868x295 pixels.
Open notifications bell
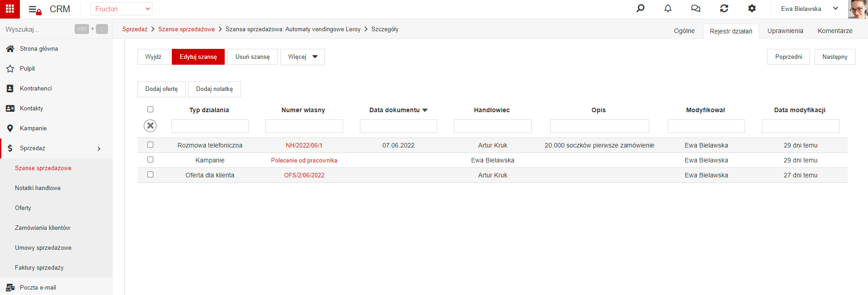(x=668, y=9)
